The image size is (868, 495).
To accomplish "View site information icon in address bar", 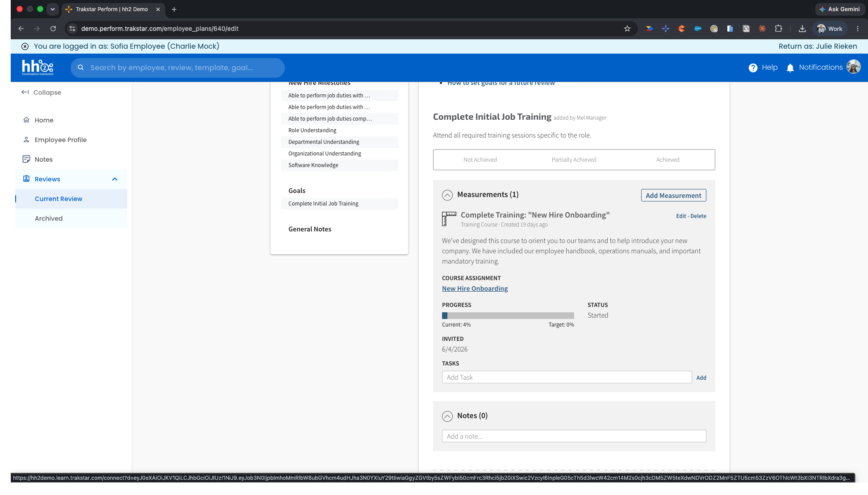I will point(72,29).
